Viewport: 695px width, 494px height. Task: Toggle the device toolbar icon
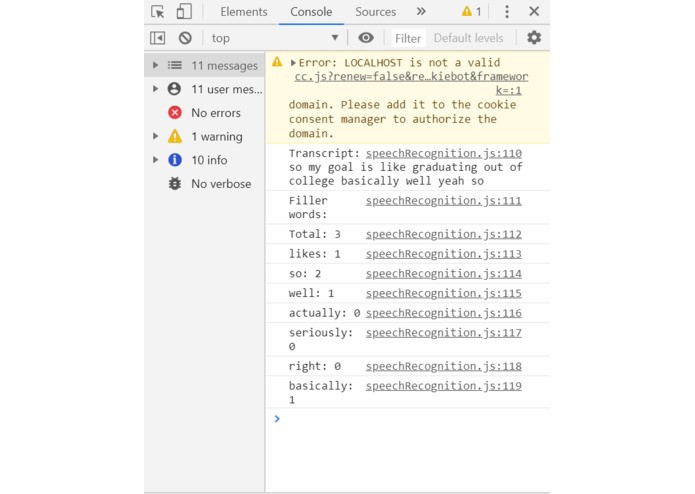tap(184, 12)
